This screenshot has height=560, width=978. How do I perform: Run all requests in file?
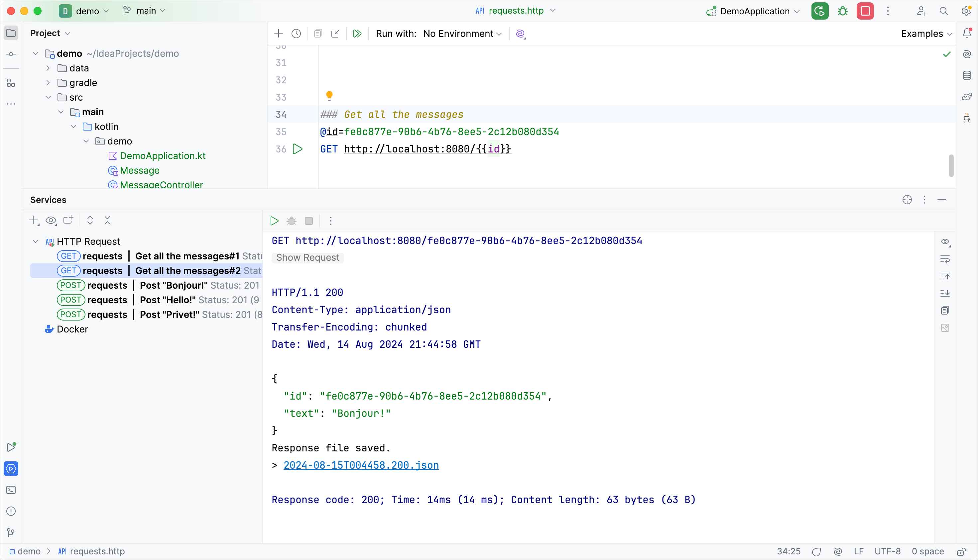[x=357, y=34]
